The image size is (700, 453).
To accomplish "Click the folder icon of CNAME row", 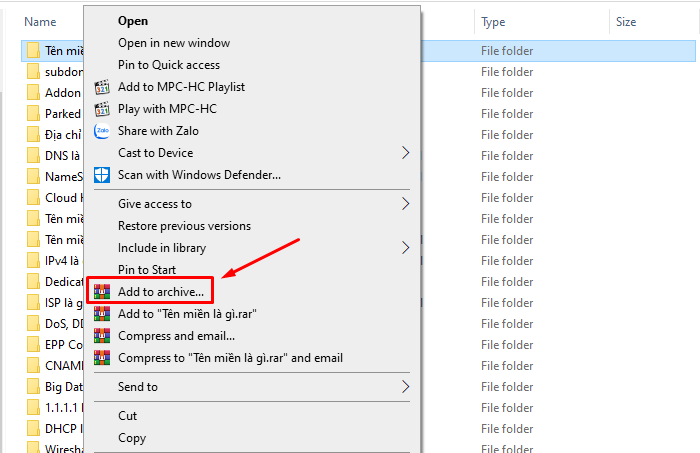I will pos(33,366).
